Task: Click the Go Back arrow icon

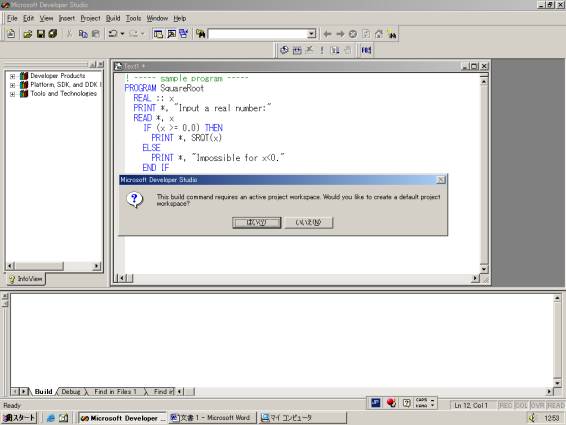Action: [x=327, y=34]
